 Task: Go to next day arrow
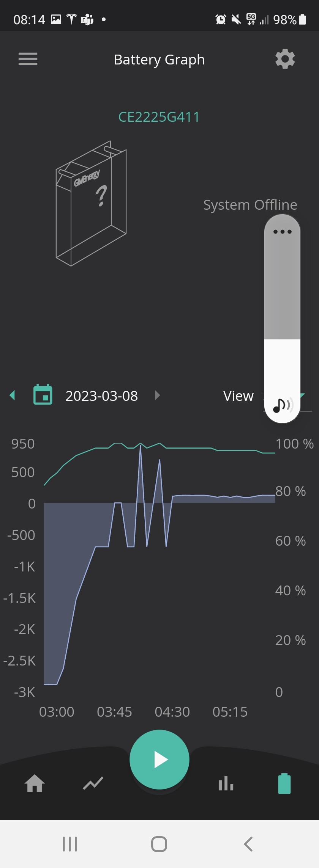click(x=157, y=395)
